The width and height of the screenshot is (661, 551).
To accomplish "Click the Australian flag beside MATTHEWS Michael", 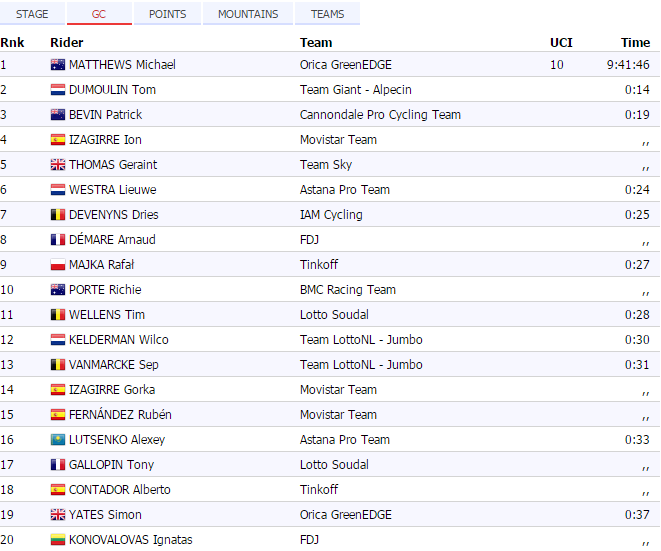I will tap(58, 65).
